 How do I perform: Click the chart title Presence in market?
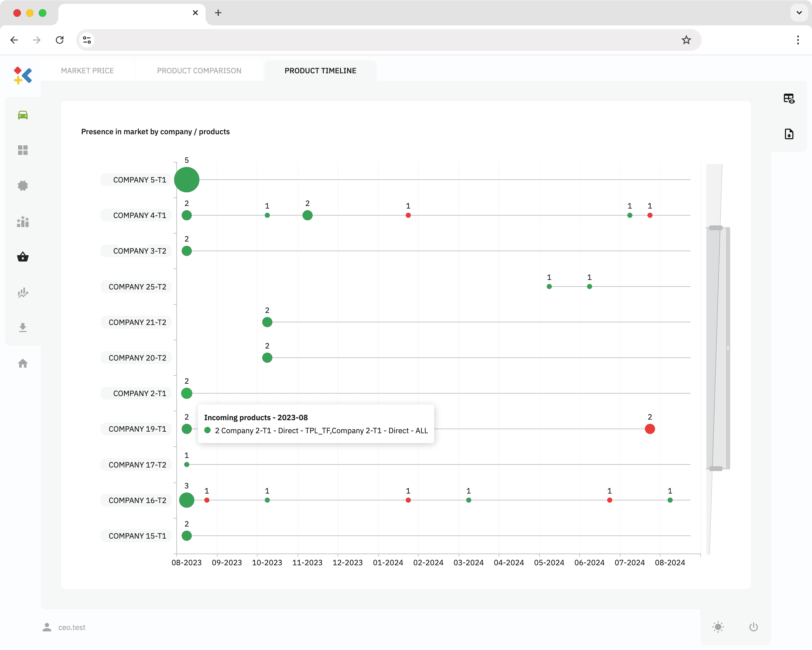click(155, 131)
